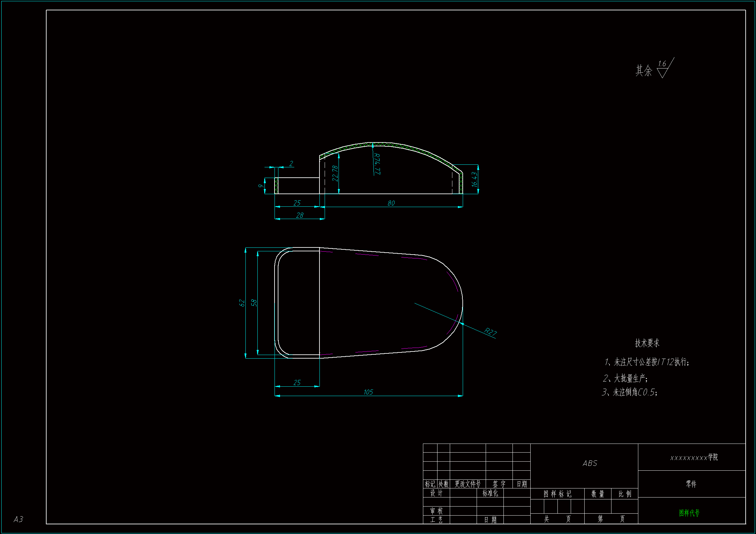Screen dimensions: 756x534
Task: Select the R74.77 radius dimension text
Action: (x=377, y=164)
